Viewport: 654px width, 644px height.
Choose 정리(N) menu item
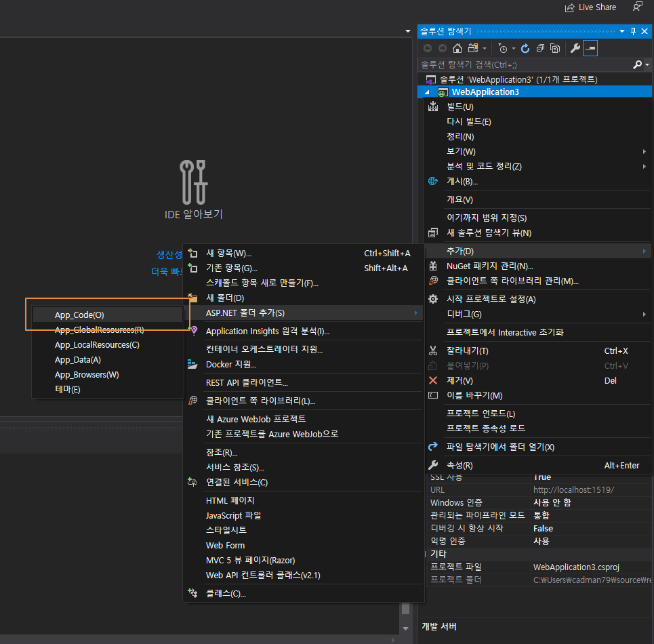pos(537,137)
